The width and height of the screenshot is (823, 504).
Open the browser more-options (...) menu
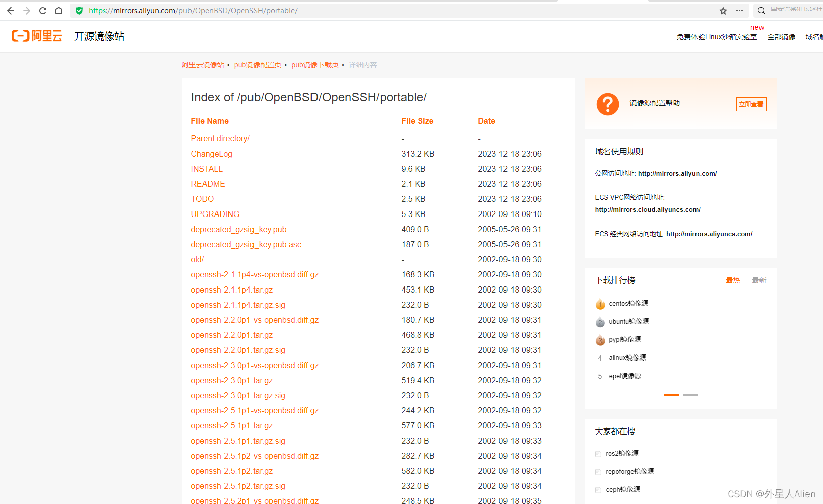tap(739, 10)
